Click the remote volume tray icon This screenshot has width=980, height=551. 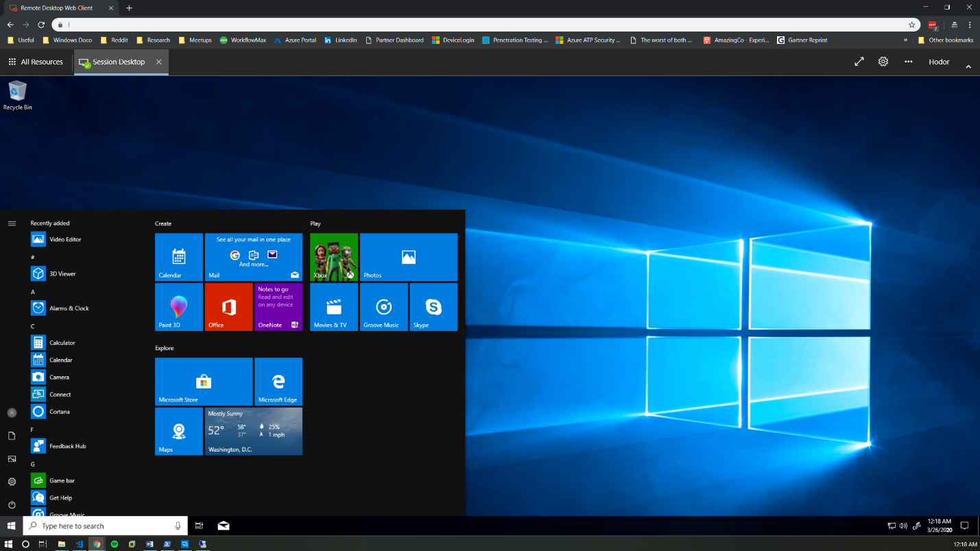[x=904, y=526]
